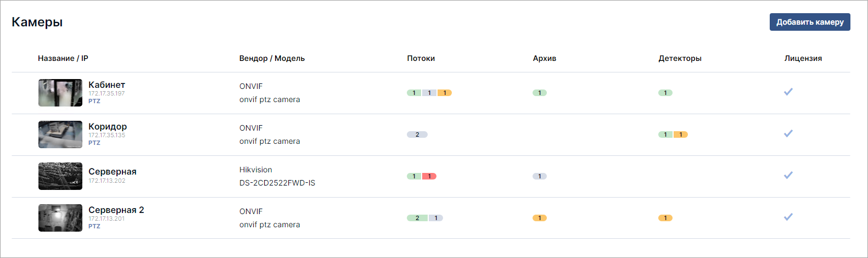Open the Серверная camera name link
Screen dimensions: 868x258
pos(113,171)
